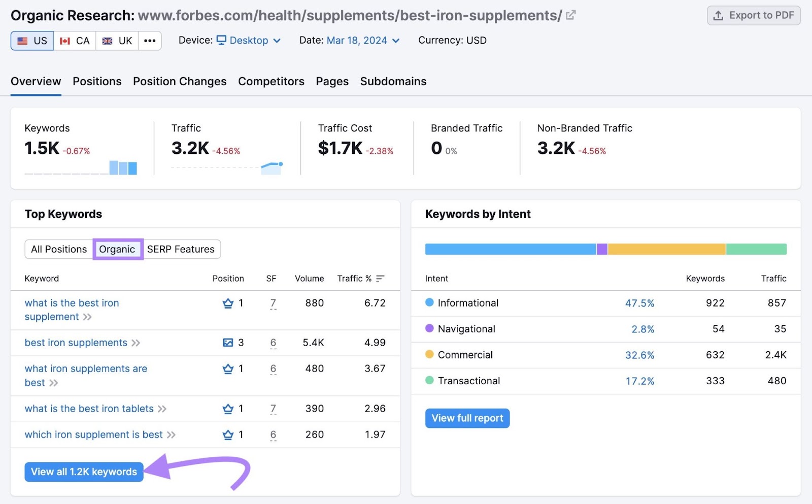Toggle the SERP Features filter
Viewport: 812px width, 504px height.
click(x=181, y=249)
